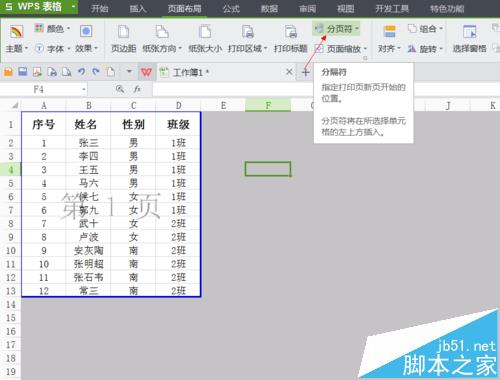The image size is (500, 380).
Task: Click the fx insert function icon
Action: click(x=137, y=89)
